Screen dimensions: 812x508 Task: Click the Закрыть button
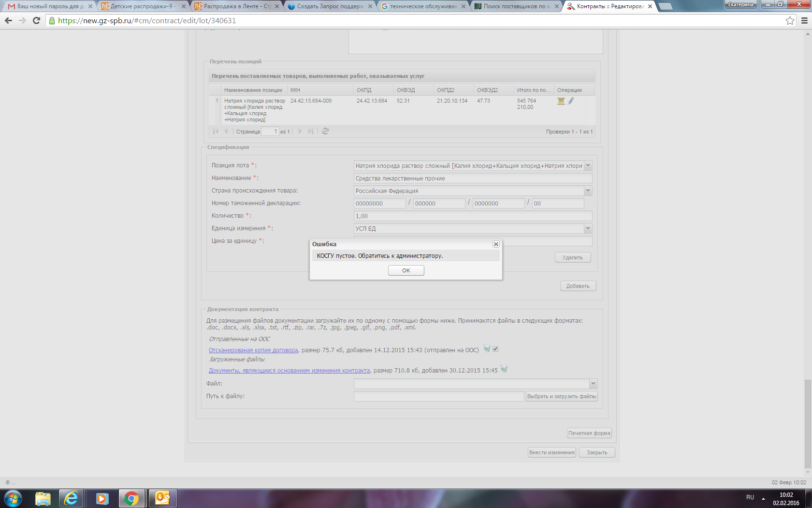[597, 452]
